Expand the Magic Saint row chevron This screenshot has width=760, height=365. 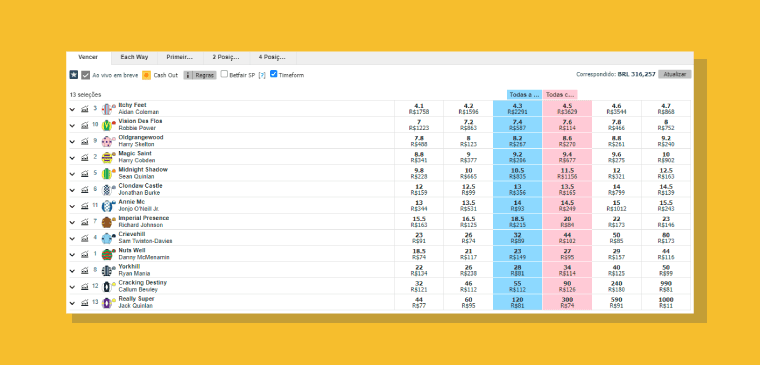pos(73,158)
